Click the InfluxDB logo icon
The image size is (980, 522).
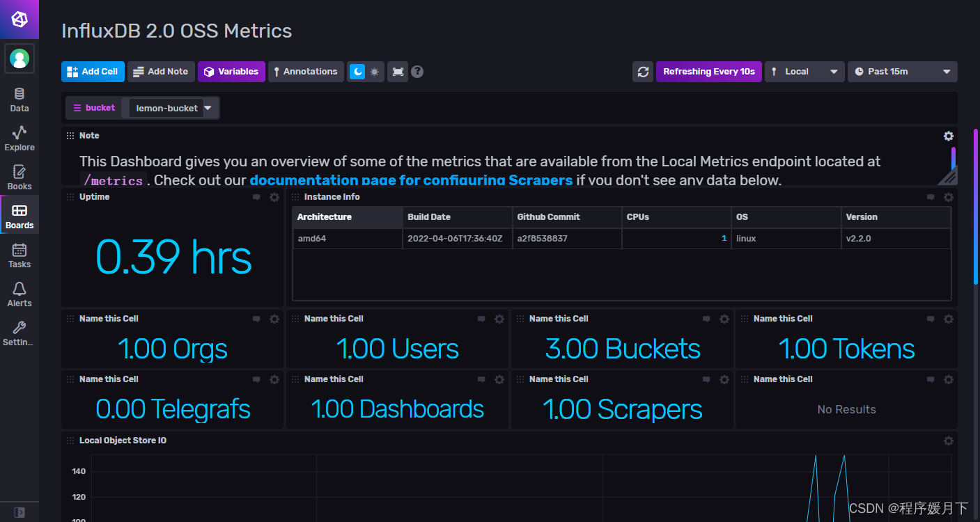point(20,19)
